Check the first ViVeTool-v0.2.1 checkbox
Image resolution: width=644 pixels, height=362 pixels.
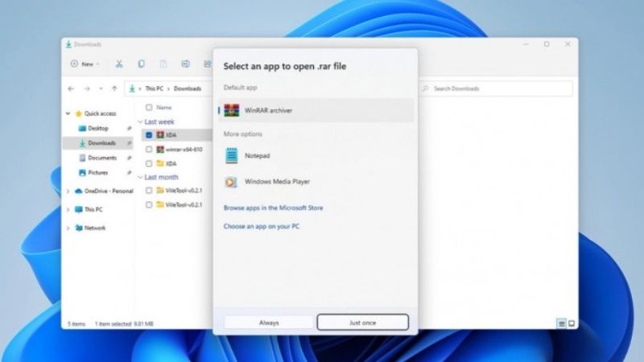tap(149, 191)
